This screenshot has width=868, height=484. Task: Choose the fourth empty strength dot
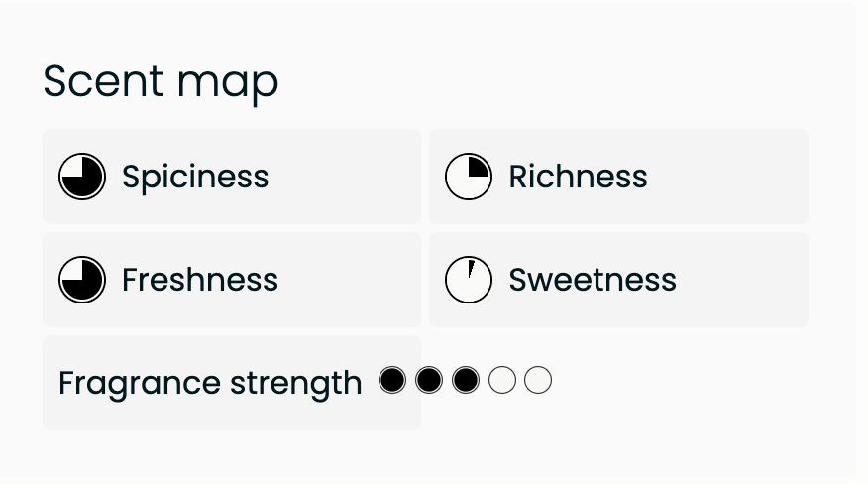(x=502, y=380)
